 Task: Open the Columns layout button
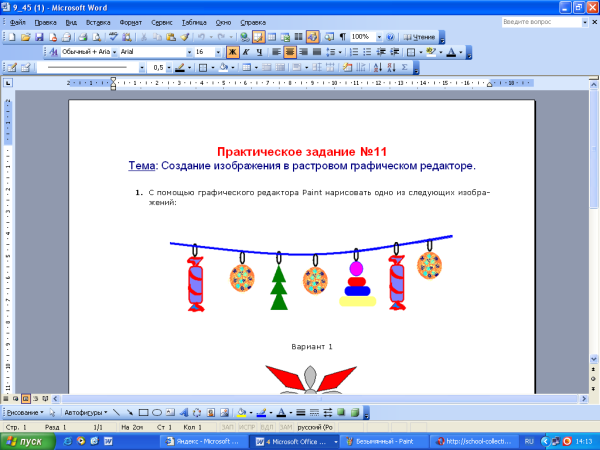tap(298, 37)
